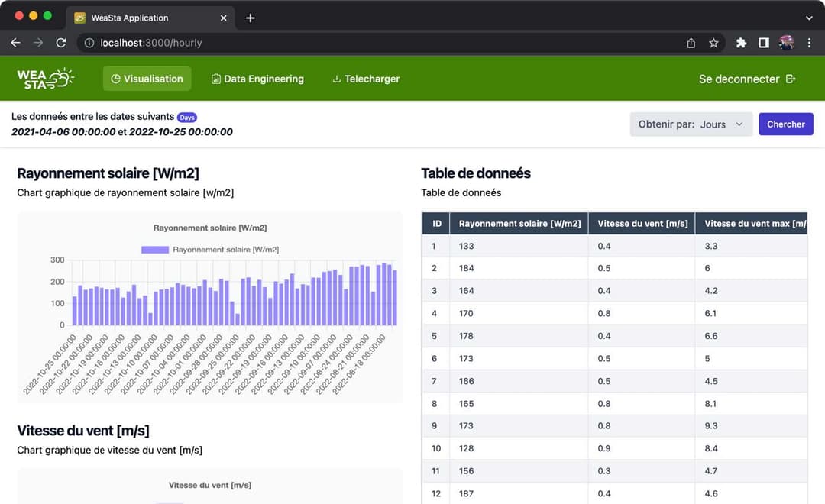Image resolution: width=825 pixels, height=504 pixels.
Task: Click the address bar URL localhost:3000/hourly
Action: (x=151, y=43)
